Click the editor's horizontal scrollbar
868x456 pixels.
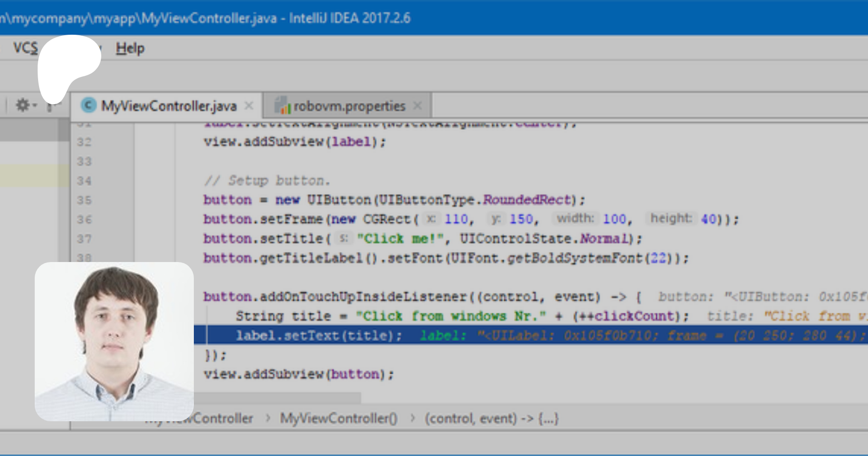click(x=277, y=398)
